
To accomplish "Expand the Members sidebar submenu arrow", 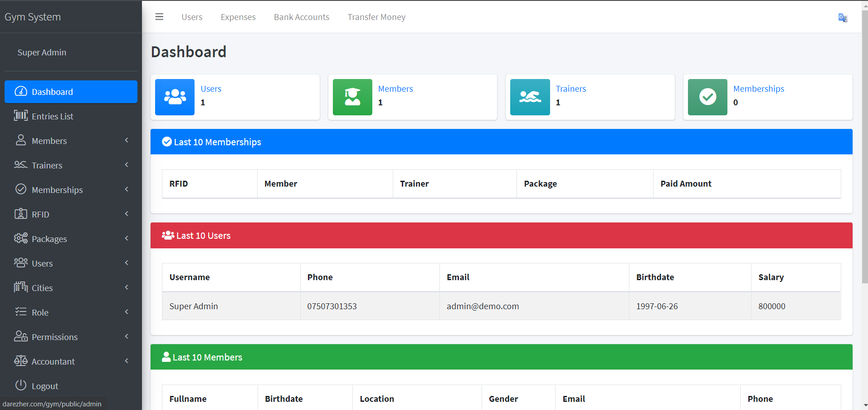I will pos(127,140).
